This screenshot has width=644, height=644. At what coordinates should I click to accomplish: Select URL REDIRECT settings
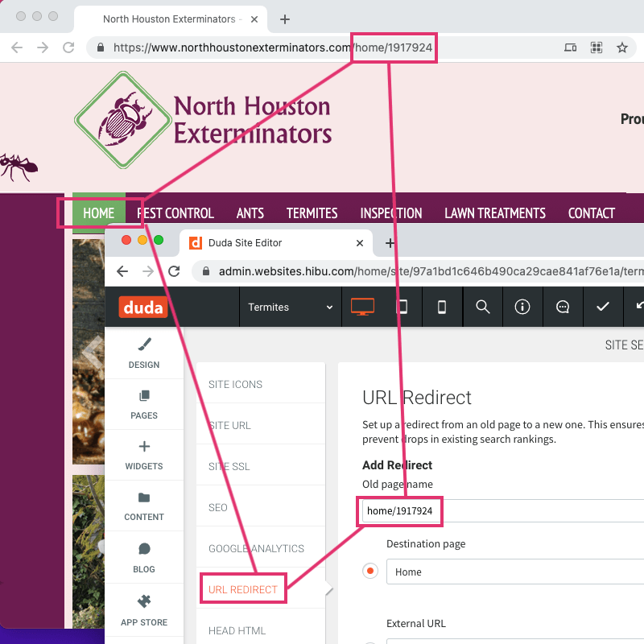coord(261,590)
